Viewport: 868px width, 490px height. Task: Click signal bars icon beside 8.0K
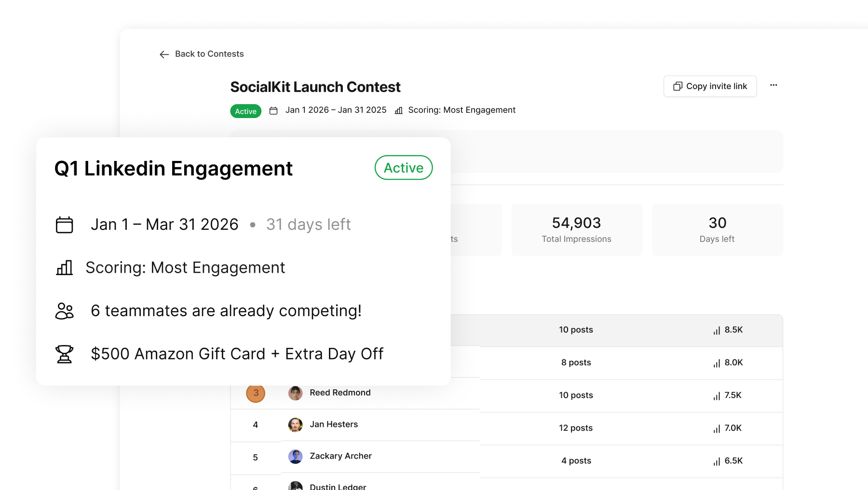(717, 363)
